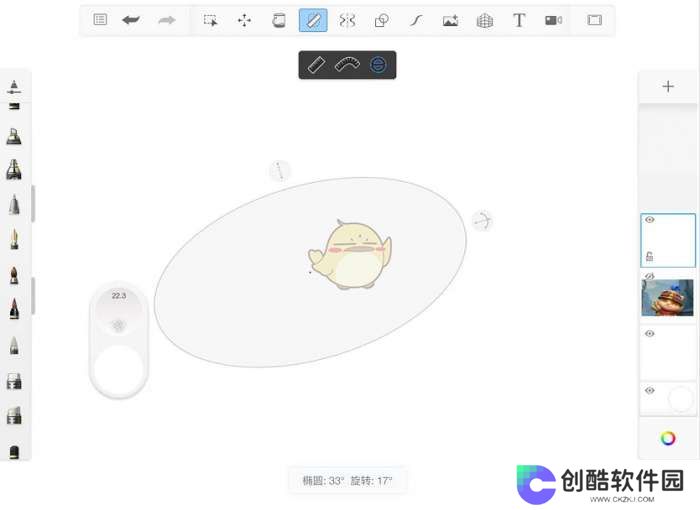The image size is (700, 510).
Task: Undo the last stroke
Action: 131,20
